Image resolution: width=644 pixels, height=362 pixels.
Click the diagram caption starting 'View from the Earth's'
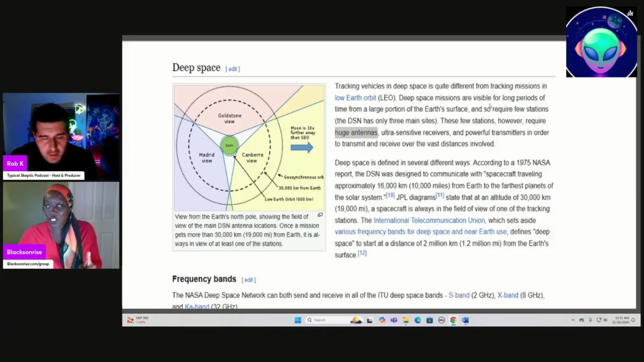coord(247,230)
